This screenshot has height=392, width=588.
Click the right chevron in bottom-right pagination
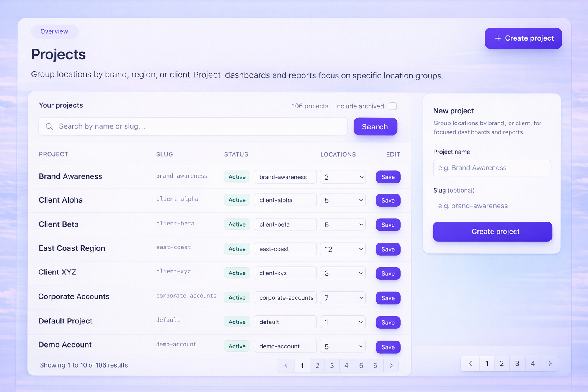pyautogui.click(x=550, y=364)
